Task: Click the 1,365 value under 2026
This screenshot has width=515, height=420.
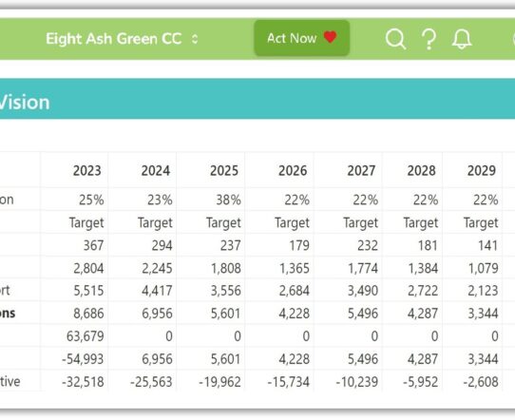Action: [295, 268]
